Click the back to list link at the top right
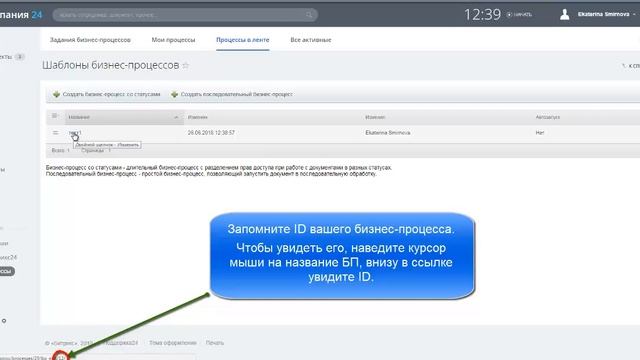The width and height of the screenshot is (640, 360). (631, 66)
